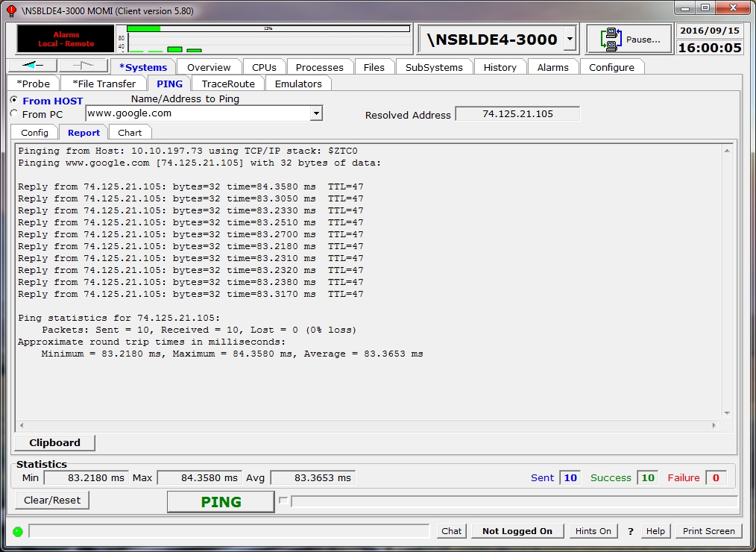Select the From HOST radio button
Screen dimensions: 756x552
(x=13, y=100)
